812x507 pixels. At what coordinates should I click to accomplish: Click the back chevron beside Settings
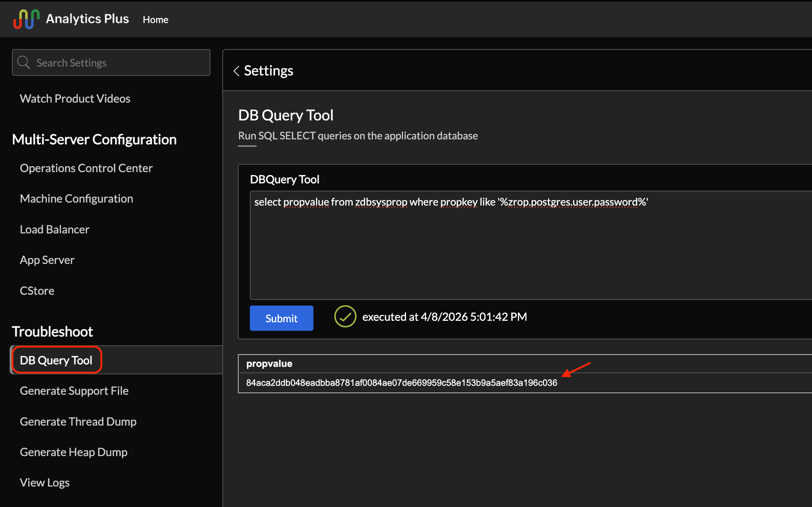pos(236,71)
